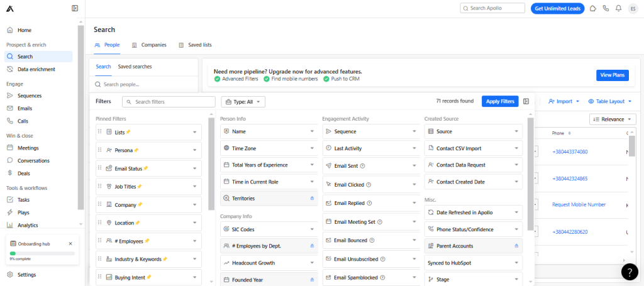Click the Apollo logo icon
Screen dimensions: 644x286
coord(10,9)
